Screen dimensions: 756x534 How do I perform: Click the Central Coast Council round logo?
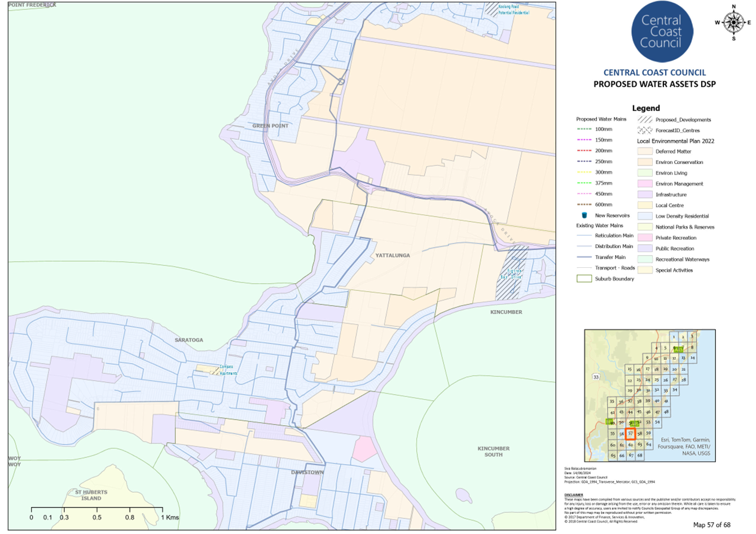tap(662, 32)
